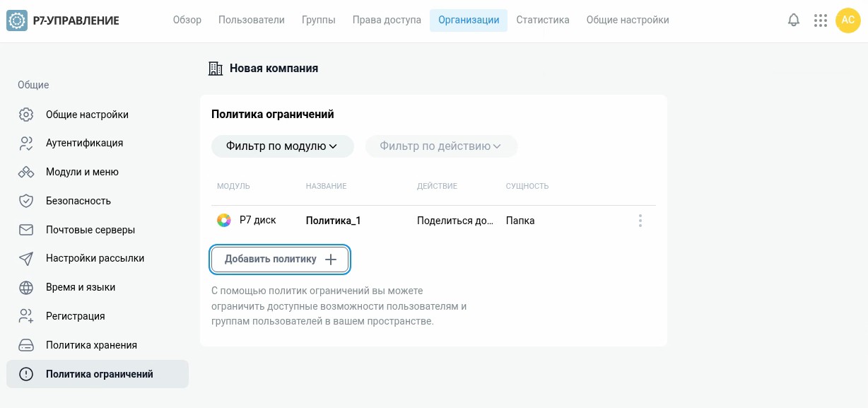Click the Настройки рассылки paper plane icon
Image resolution: width=868 pixels, height=408 pixels.
click(x=26, y=259)
